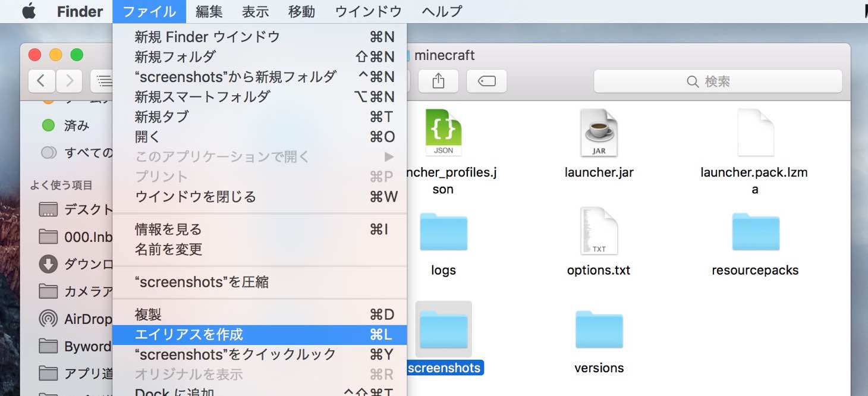The image size is (868, 396).
Task: Select the green 済み tag in sidebar
Action: 66,125
